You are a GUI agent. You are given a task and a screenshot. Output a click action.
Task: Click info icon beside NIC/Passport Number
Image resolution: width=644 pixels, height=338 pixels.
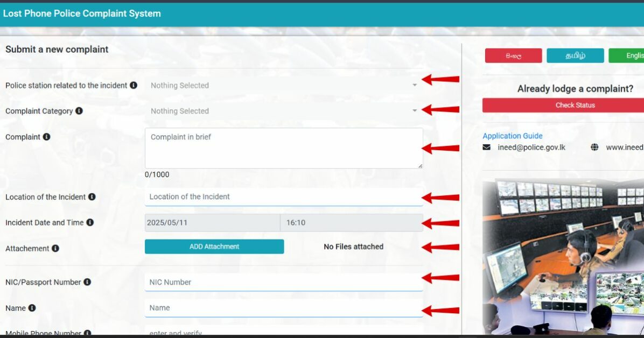(x=87, y=282)
